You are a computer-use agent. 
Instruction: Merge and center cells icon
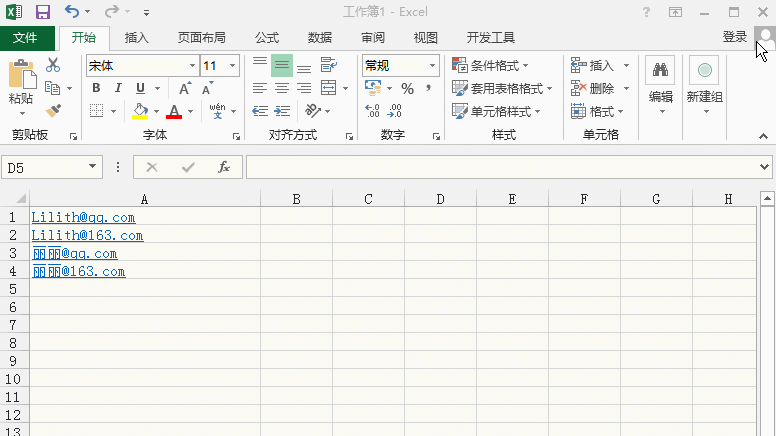(329, 88)
